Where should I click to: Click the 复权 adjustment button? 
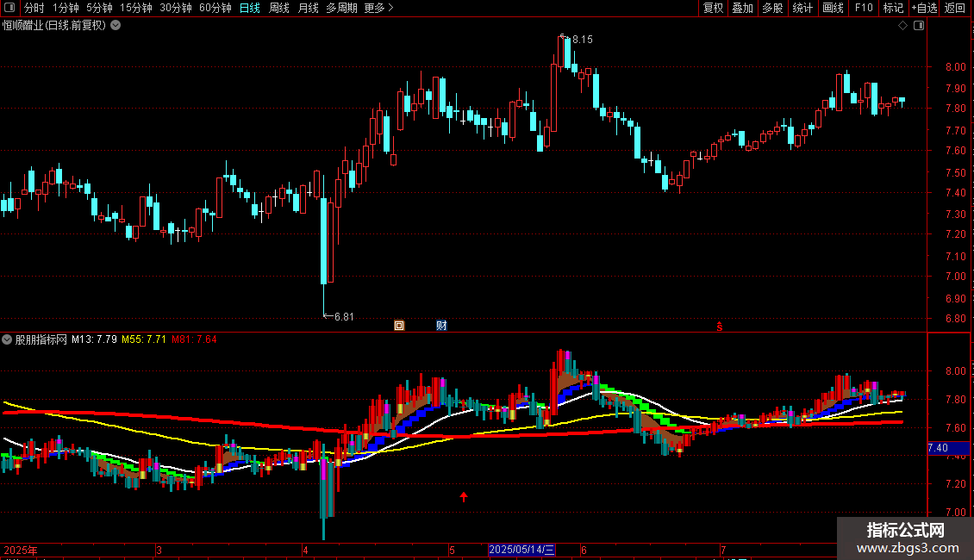(x=713, y=8)
